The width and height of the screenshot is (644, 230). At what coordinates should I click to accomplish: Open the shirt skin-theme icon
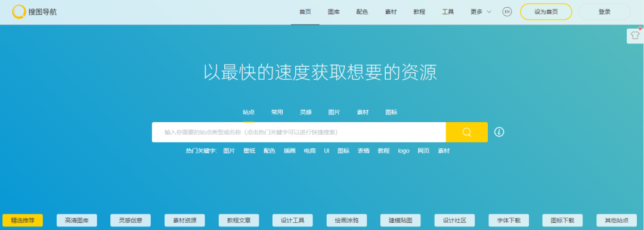(635, 36)
